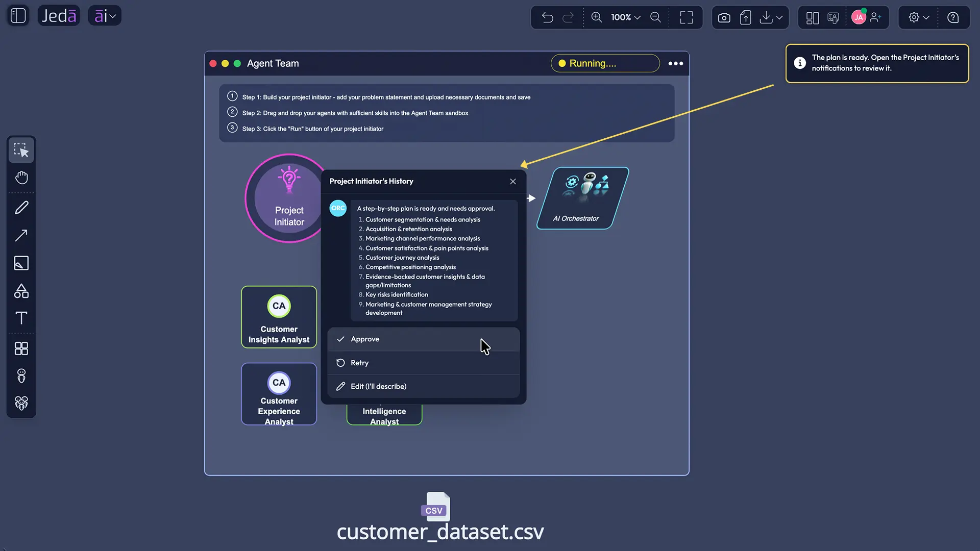Toggle fullscreen fit view

pos(687,17)
